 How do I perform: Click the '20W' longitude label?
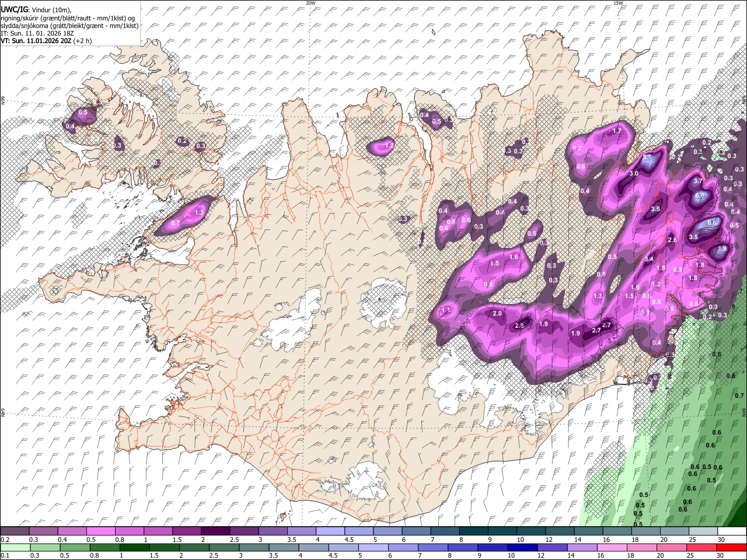pos(310,3)
